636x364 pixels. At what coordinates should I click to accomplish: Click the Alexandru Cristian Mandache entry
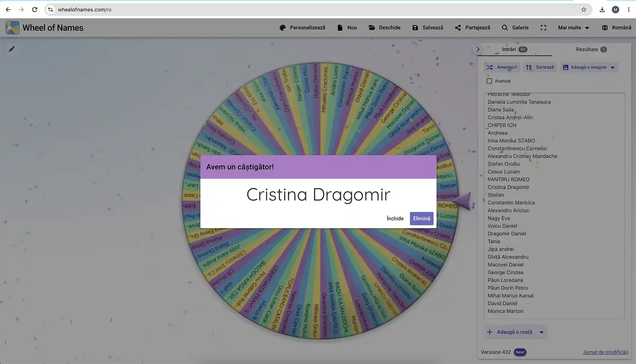coord(522,156)
